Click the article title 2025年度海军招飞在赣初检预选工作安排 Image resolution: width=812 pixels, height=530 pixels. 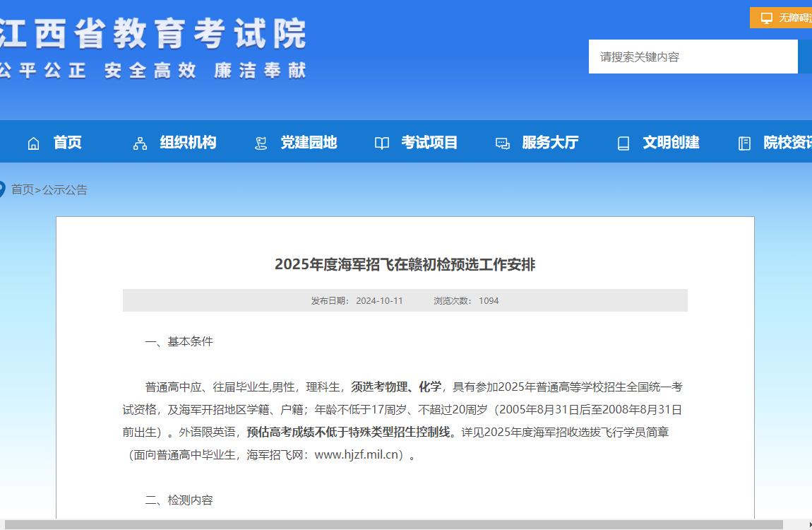click(405, 265)
